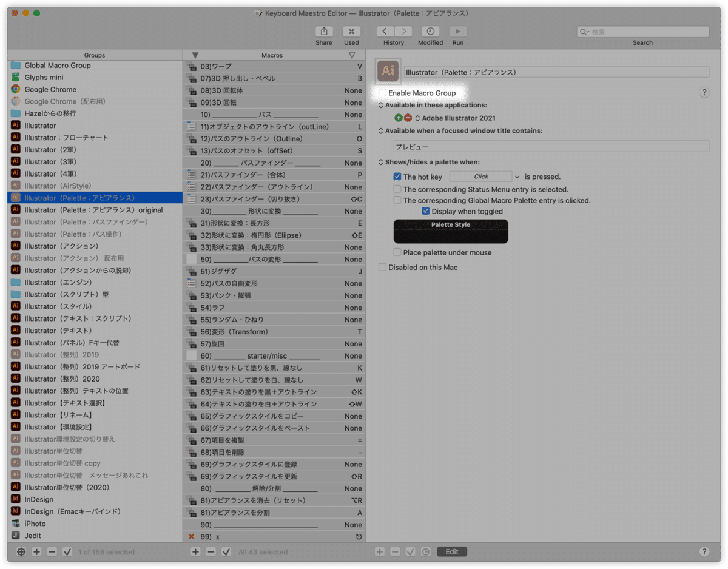The image size is (728, 569).
Task: Click help question mark at bottom right
Action: pyautogui.click(x=704, y=552)
